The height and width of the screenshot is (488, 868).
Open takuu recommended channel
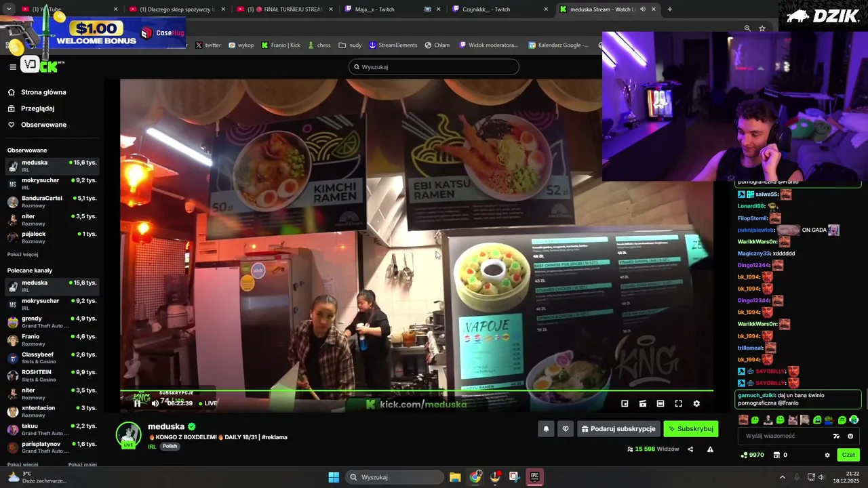pos(52,429)
